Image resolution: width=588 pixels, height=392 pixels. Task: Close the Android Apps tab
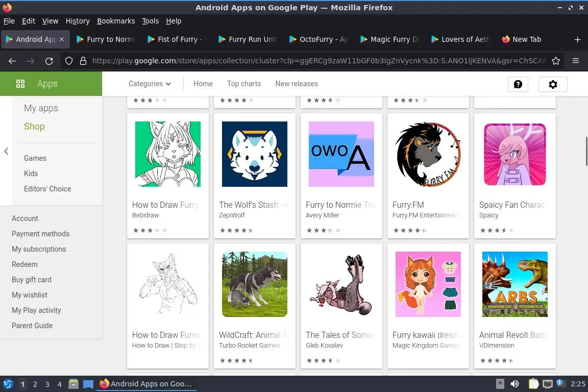click(62, 39)
